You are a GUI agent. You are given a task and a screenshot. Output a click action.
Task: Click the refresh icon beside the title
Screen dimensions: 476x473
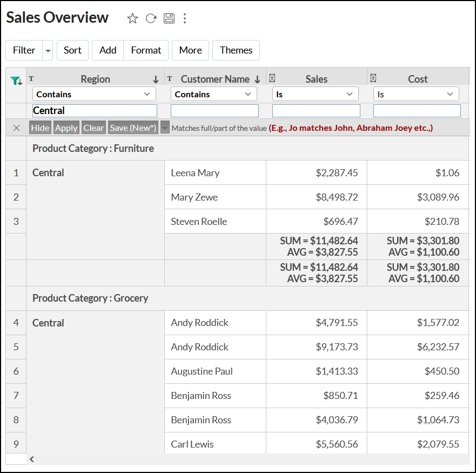151,18
